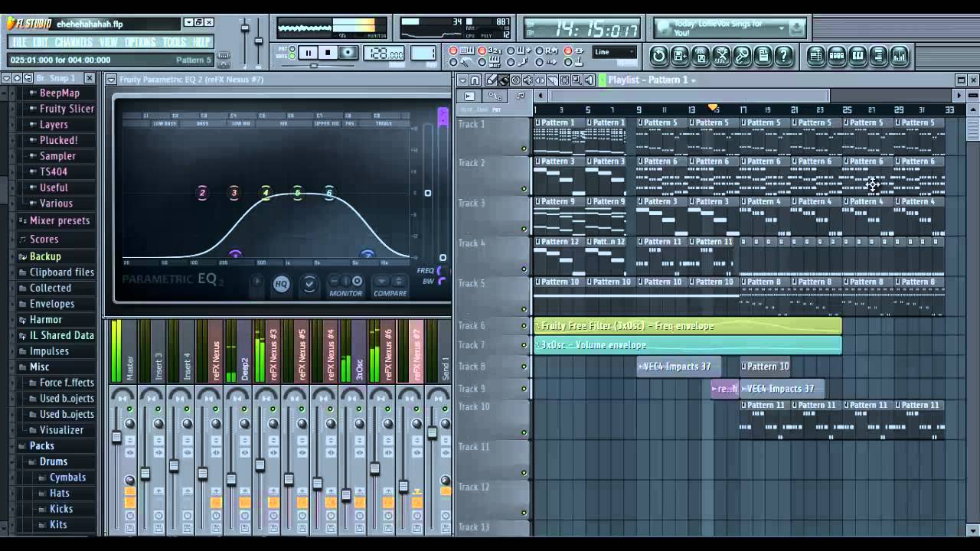Switch to pattern mode with PAT button

coord(292,49)
